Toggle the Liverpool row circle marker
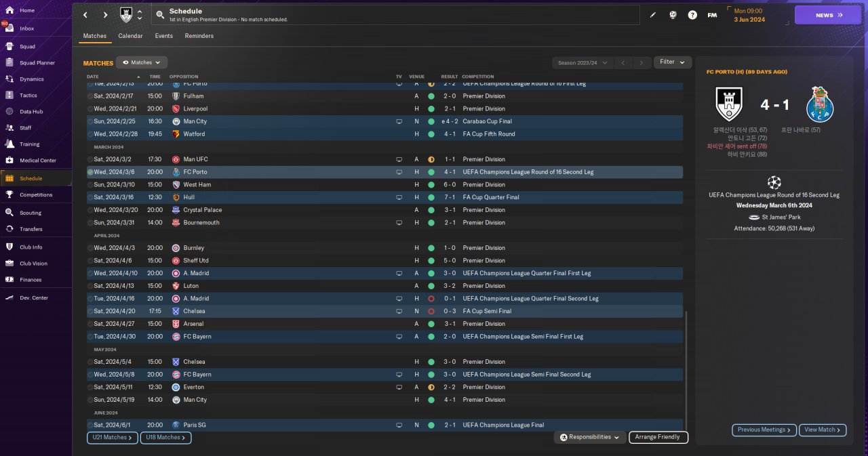Viewport: 868px width, 456px height. [90, 109]
